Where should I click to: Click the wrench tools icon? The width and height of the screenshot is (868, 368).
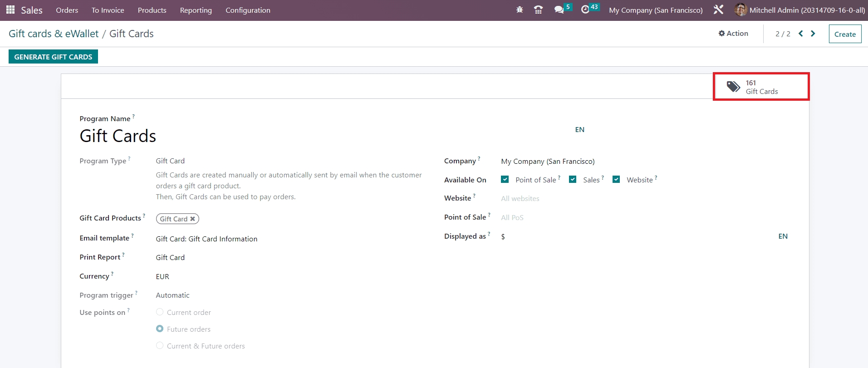(x=718, y=10)
